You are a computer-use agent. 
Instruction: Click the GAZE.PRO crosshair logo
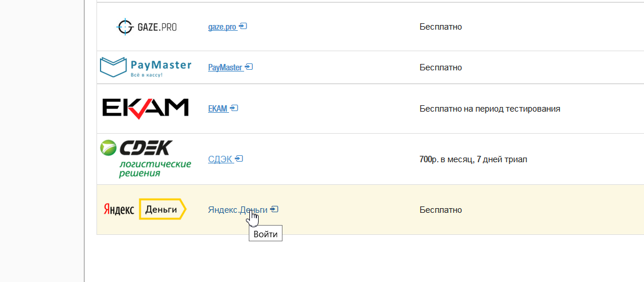[146, 27]
